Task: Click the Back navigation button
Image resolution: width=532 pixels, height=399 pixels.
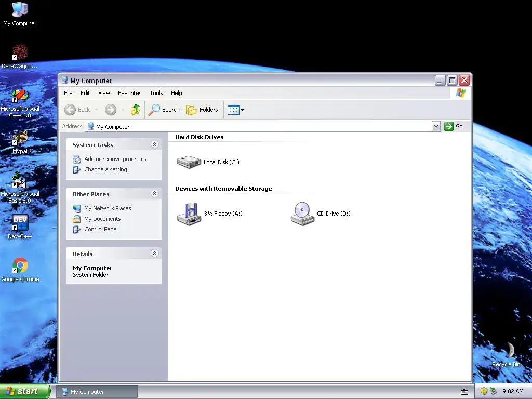Action: [77, 110]
